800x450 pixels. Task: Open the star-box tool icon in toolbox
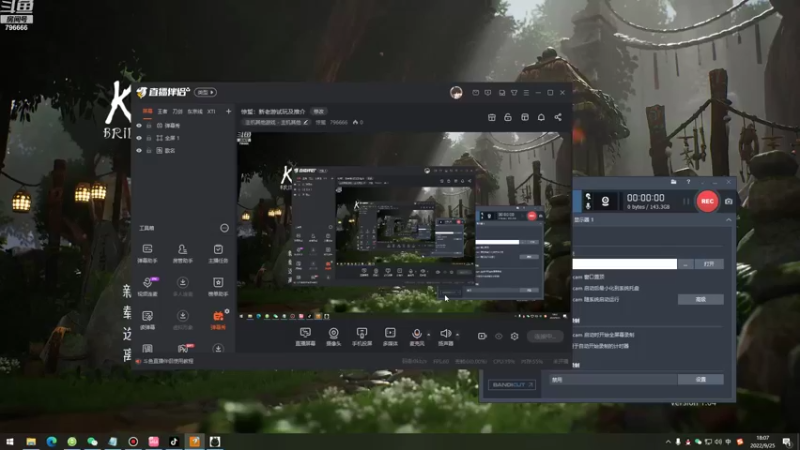tap(218, 286)
